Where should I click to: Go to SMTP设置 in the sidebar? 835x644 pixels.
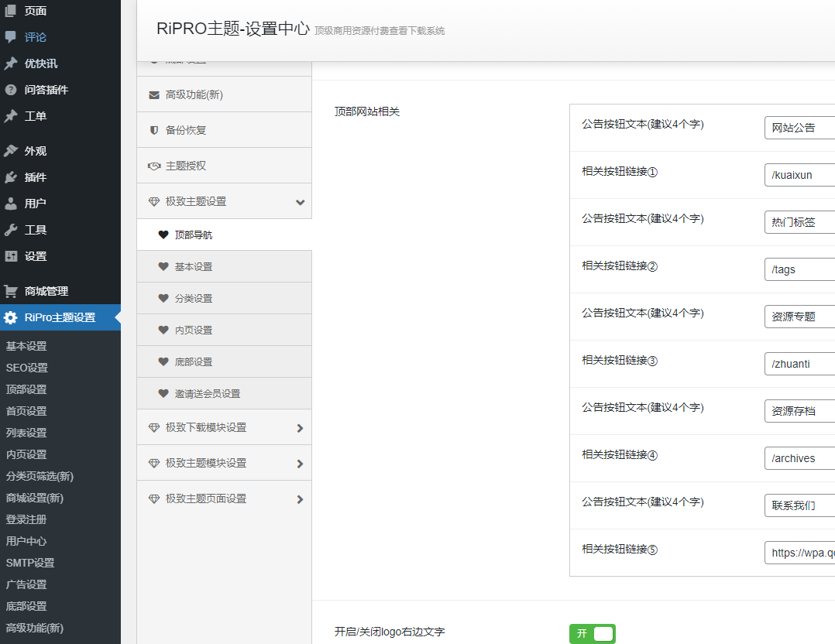[x=30, y=563]
